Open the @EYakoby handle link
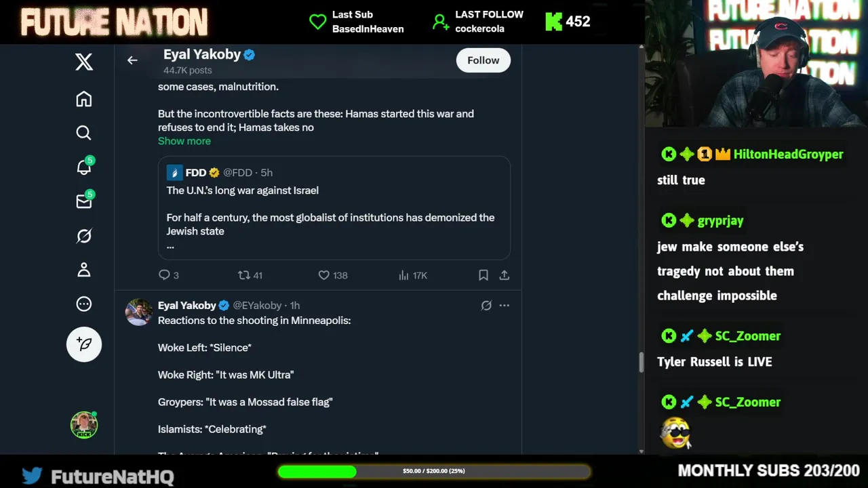Screen dimensions: 868x488 (257, 306)
